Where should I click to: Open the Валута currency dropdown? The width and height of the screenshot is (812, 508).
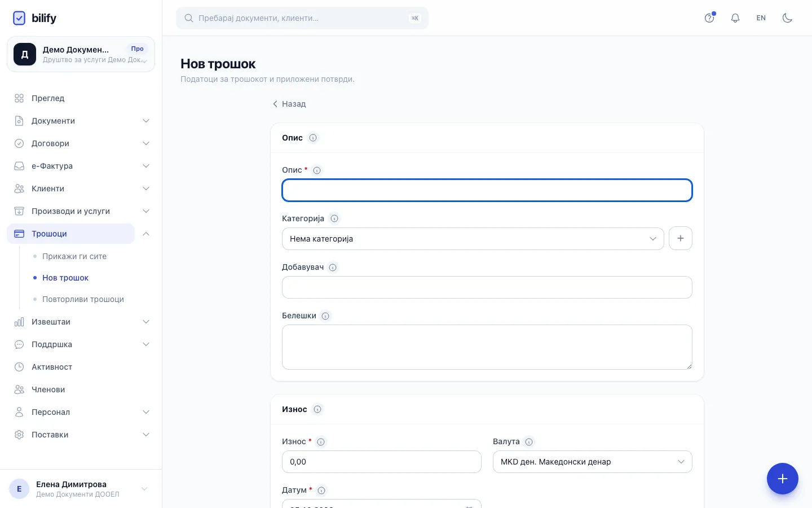593,462
